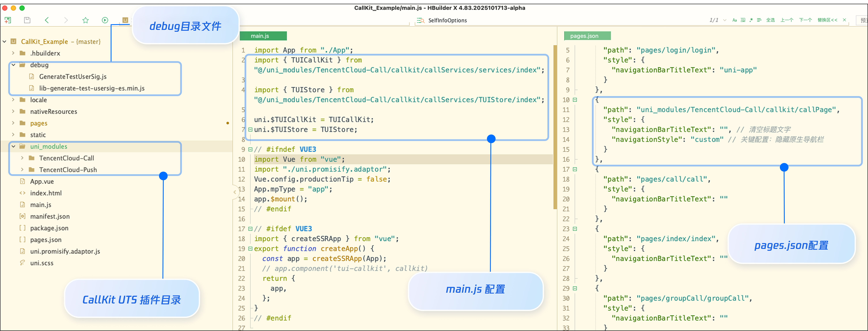Click the bookmark star icon

86,20
